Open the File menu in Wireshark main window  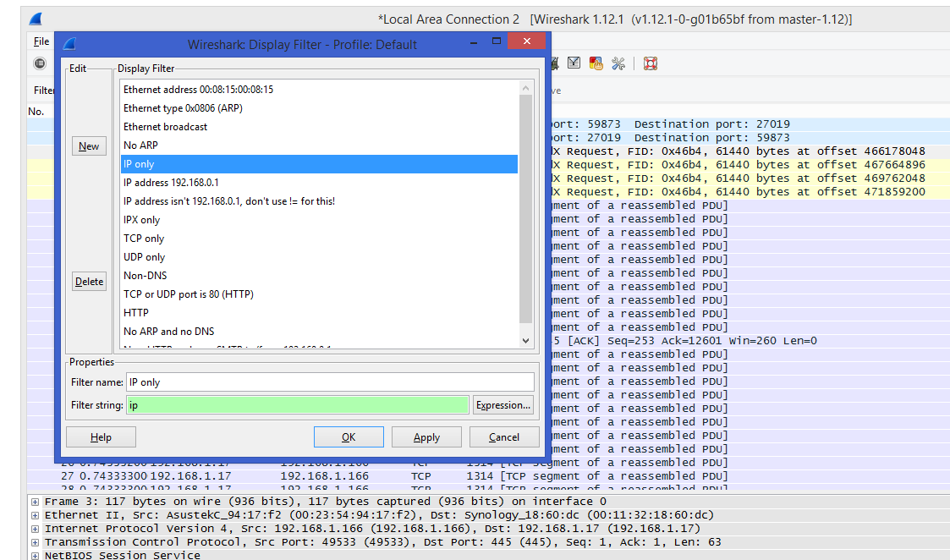click(x=41, y=41)
